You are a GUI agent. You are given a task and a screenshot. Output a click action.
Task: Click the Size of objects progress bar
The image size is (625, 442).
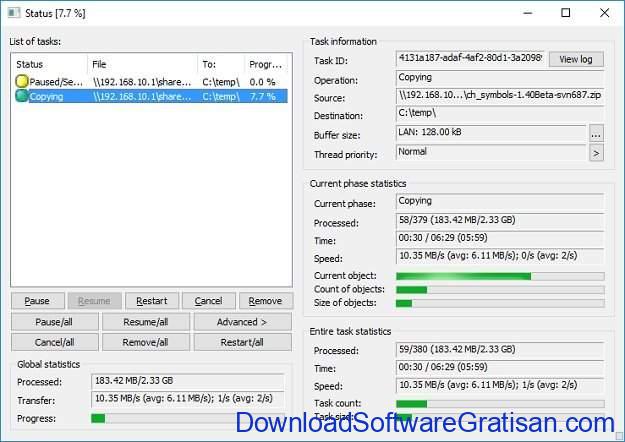(x=500, y=303)
